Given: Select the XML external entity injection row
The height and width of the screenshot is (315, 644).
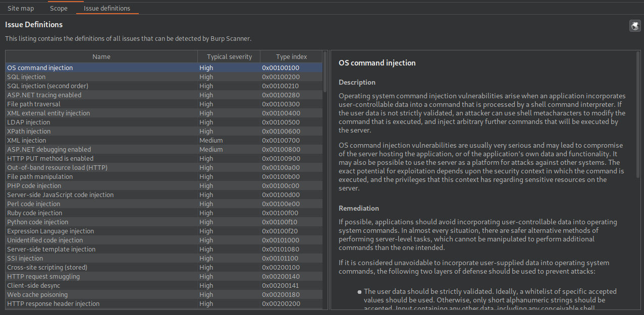Looking at the screenshot, I should [x=164, y=113].
